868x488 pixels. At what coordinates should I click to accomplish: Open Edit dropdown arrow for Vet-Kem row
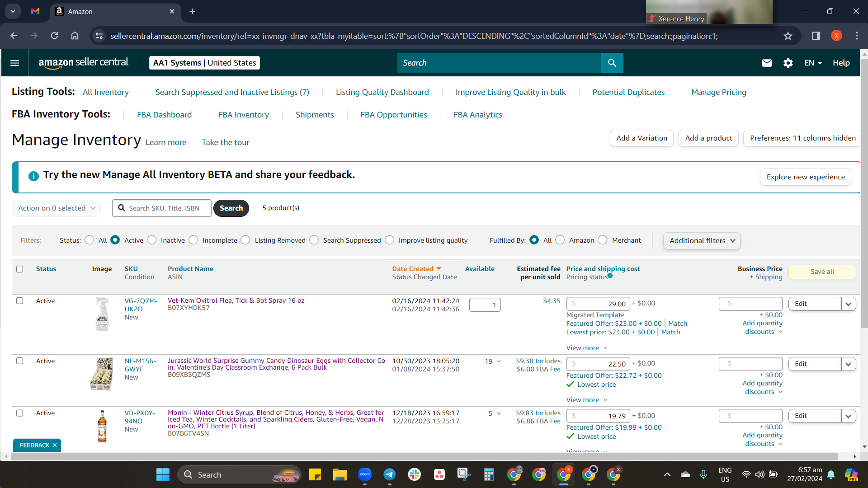[848, 304]
